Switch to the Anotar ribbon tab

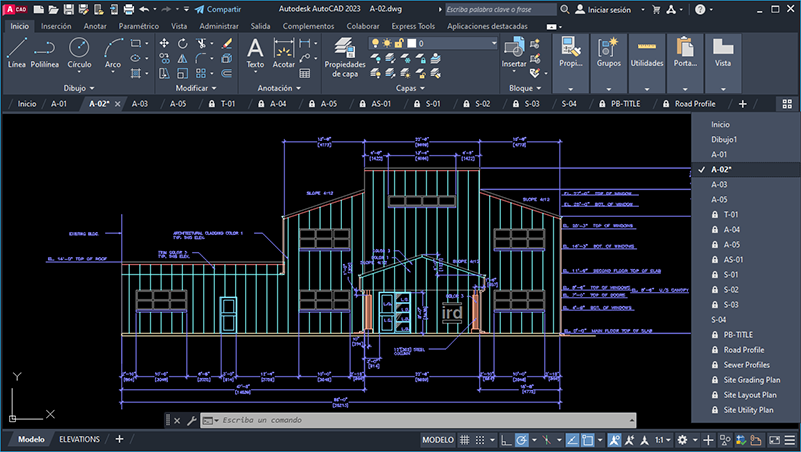(95, 26)
